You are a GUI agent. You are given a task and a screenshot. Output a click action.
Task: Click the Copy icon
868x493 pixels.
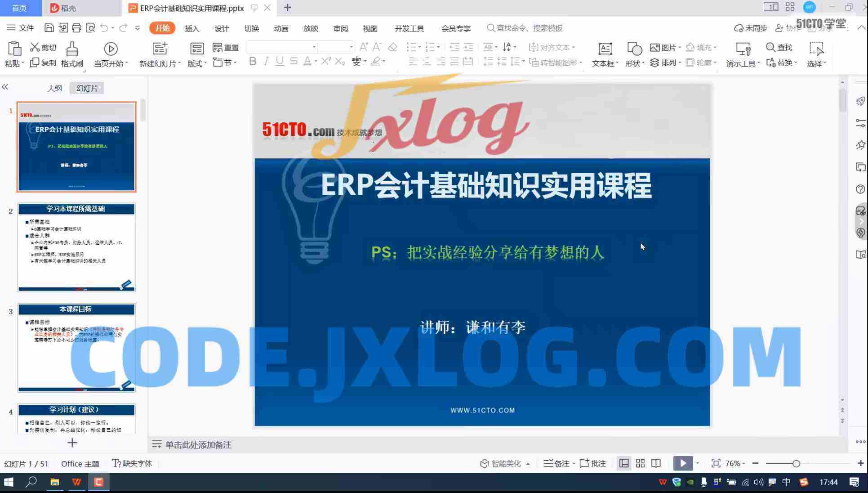[35, 63]
